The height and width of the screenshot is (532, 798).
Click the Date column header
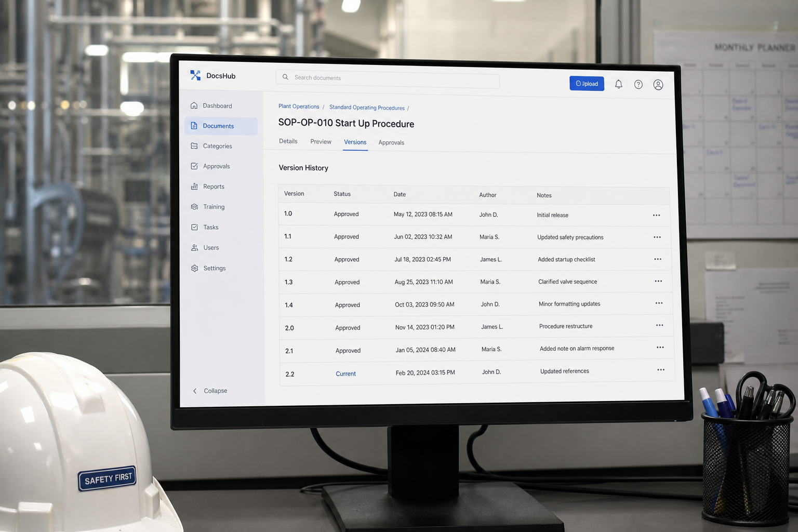point(400,194)
